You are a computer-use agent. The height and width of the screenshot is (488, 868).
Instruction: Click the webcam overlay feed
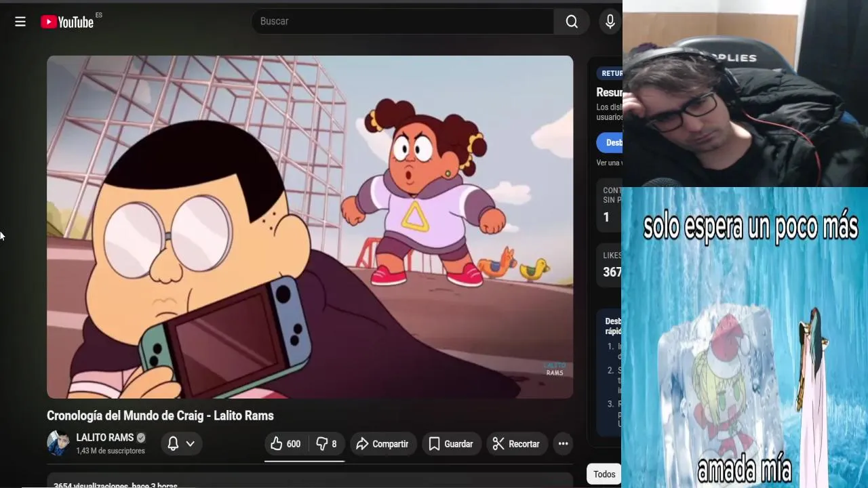click(745, 94)
